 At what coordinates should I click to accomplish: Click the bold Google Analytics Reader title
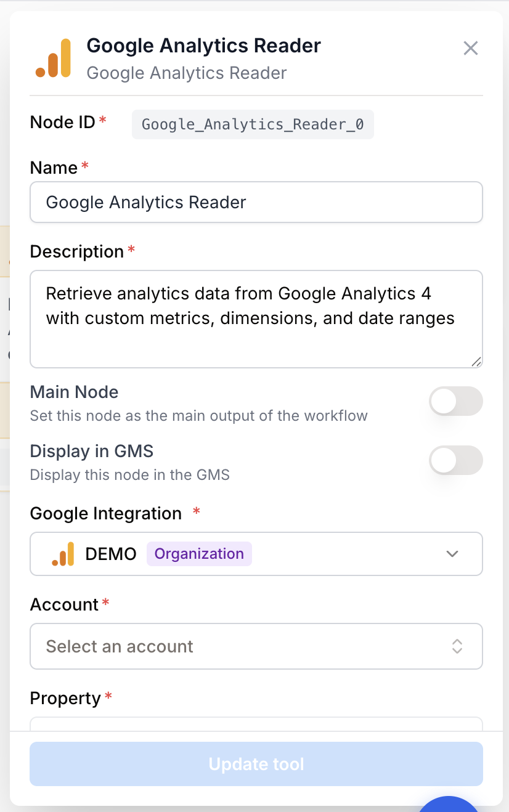204,46
